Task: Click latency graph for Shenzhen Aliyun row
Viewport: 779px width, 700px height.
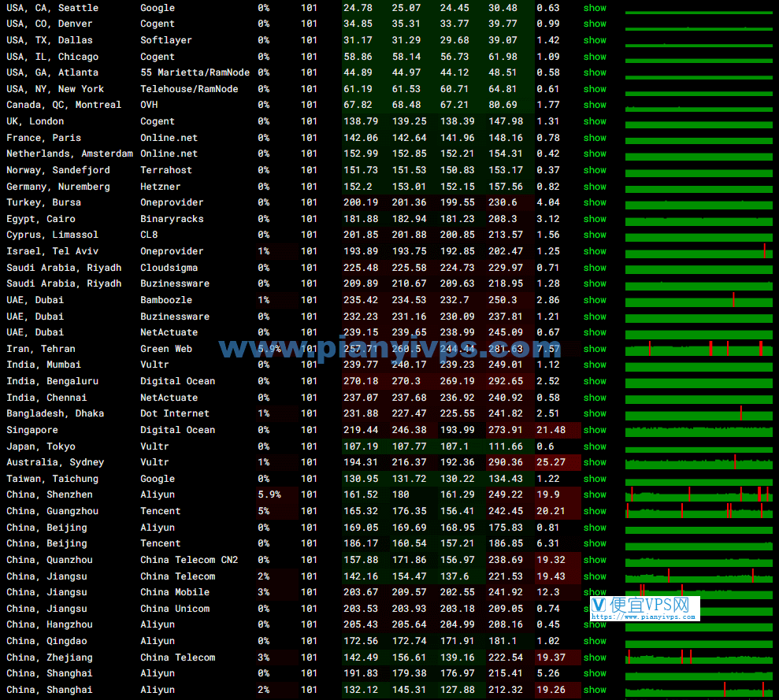Action: [x=699, y=494]
